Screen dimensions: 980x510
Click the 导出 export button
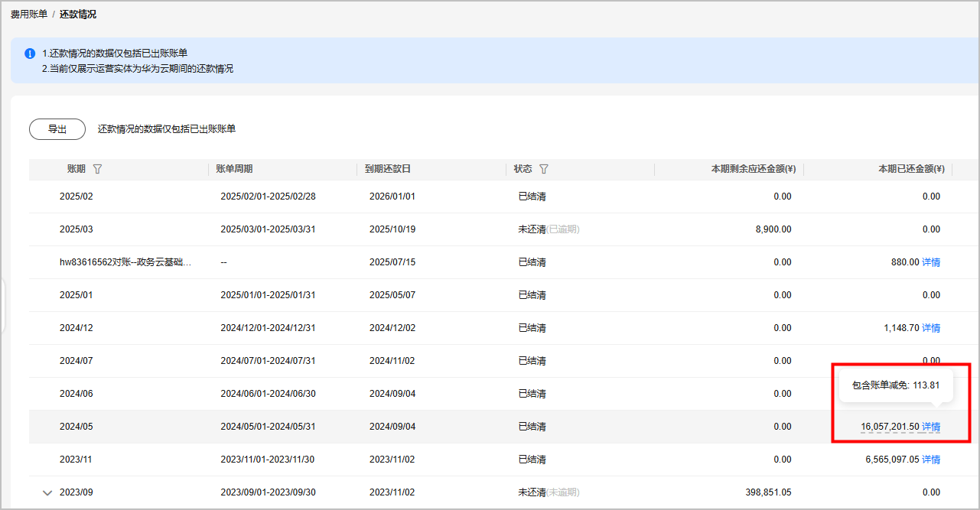(x=57, y=129)
